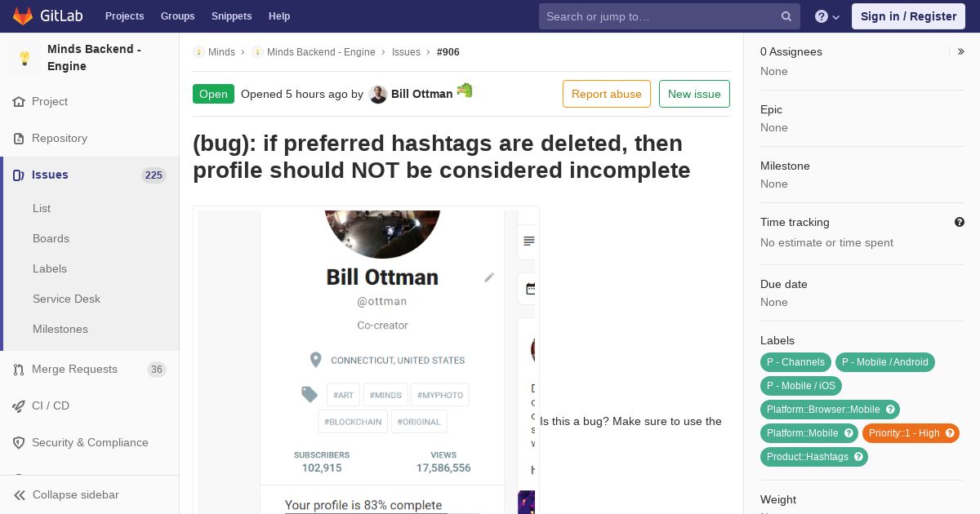Screen dimensions: 980x514
Task: Open the Projects menu in top bar
Action: [x=124, y=16]
